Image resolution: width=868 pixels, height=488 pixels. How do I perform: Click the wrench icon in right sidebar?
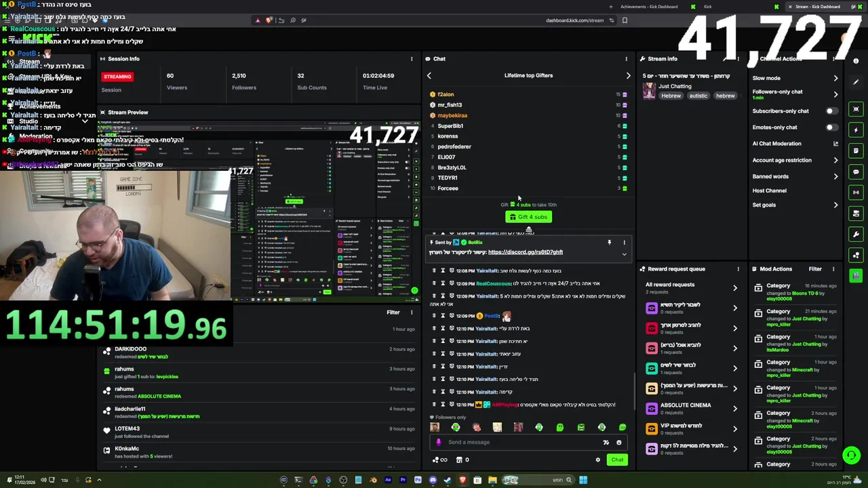tap(856, 234)
